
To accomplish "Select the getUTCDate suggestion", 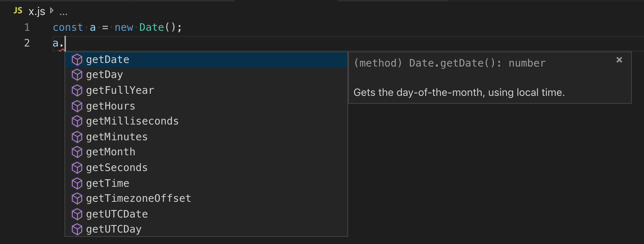I will (206, 214).
